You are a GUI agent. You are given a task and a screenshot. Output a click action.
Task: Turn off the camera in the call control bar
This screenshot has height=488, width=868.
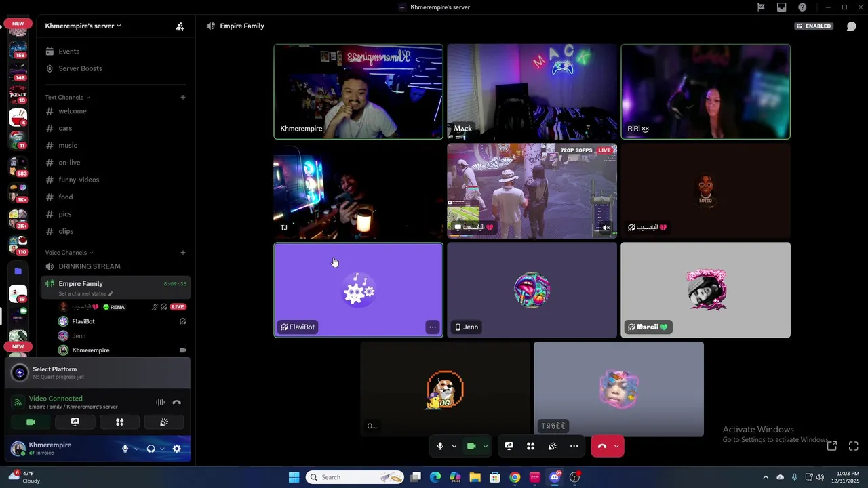click(x=471, y=446)
